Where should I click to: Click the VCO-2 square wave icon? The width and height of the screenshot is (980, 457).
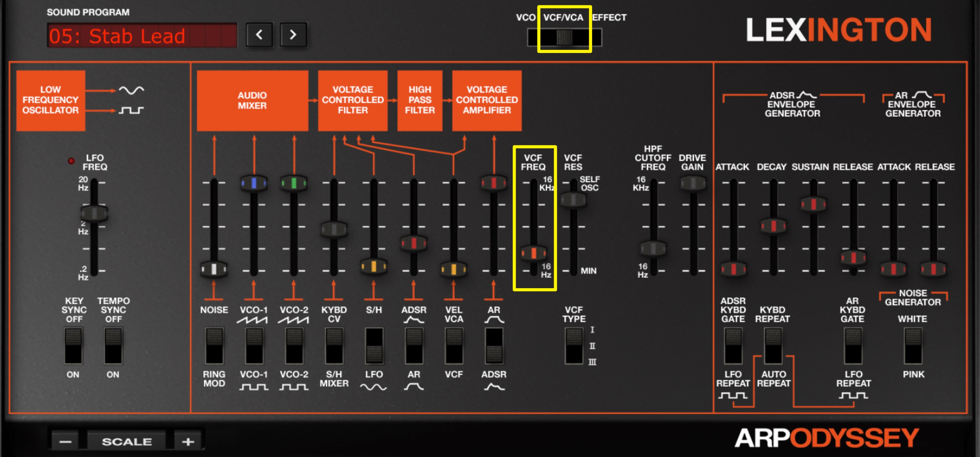click(x=294, y=387)
